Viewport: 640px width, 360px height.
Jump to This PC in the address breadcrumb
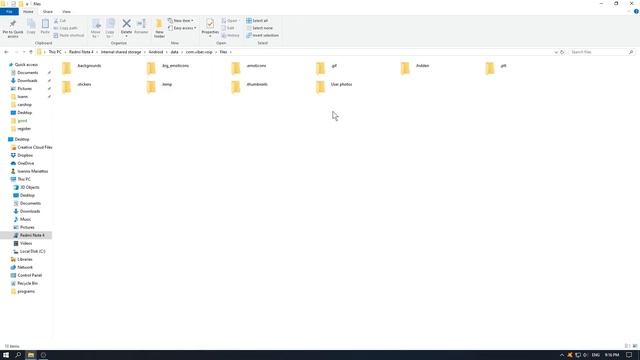click(x=55, y=52)
